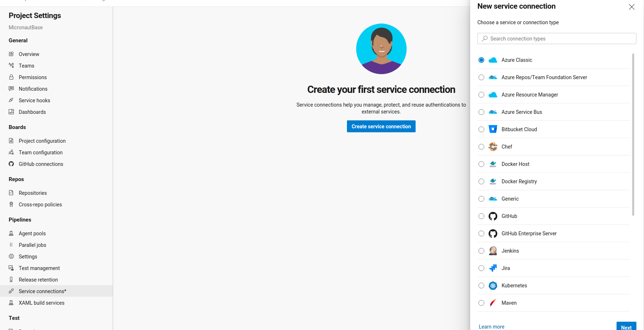Pick the Generic connection radio button

[481, 199]
